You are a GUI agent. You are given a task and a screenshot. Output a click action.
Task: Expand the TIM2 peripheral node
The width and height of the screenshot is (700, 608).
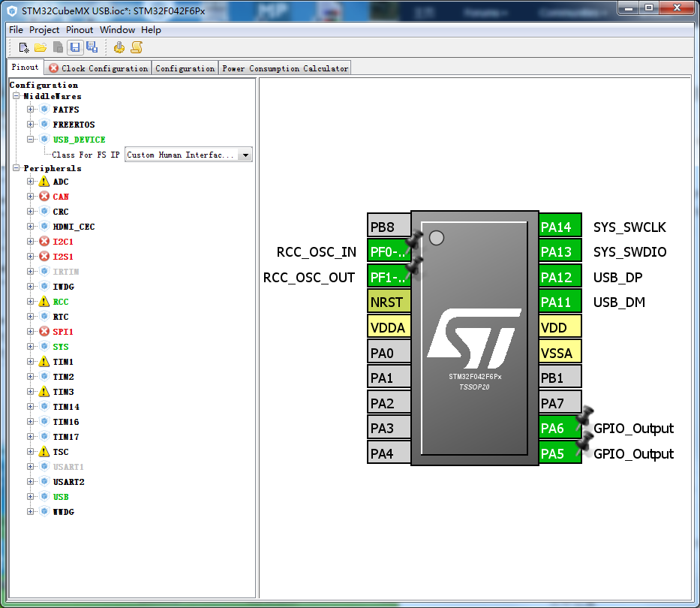30,377
